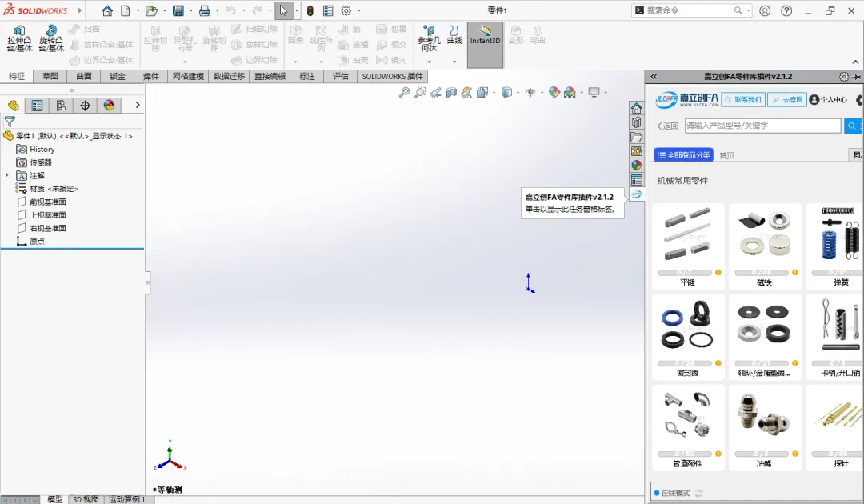
Task: Open File Properties list icon
Action: [329, 10]
